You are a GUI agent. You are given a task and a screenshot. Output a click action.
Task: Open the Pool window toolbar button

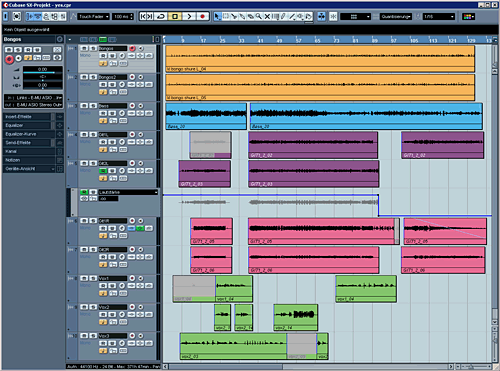(55, 16)
